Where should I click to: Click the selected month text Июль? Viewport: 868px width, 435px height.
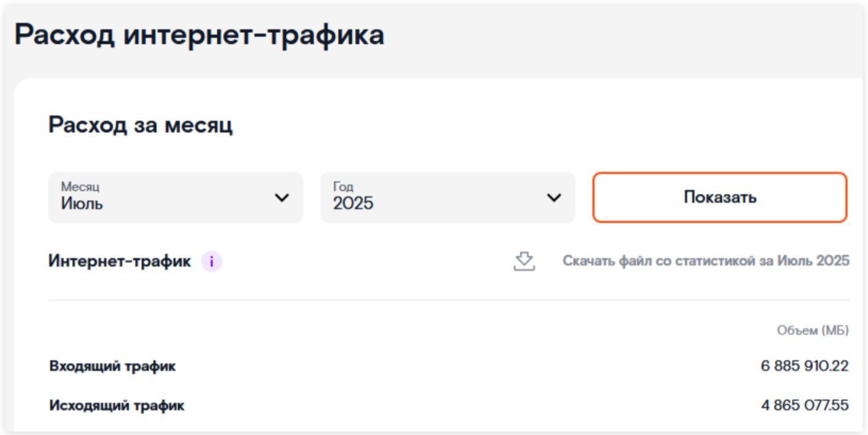pyautogui.click(x=82, y=203)
